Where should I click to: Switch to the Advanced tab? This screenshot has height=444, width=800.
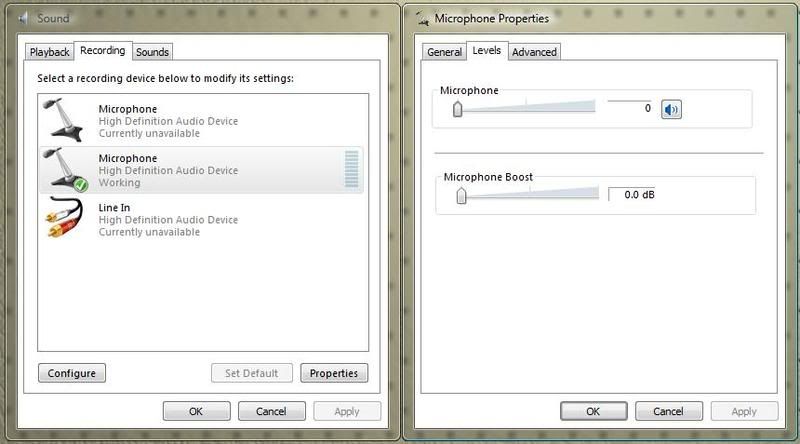tap(534, 52)
